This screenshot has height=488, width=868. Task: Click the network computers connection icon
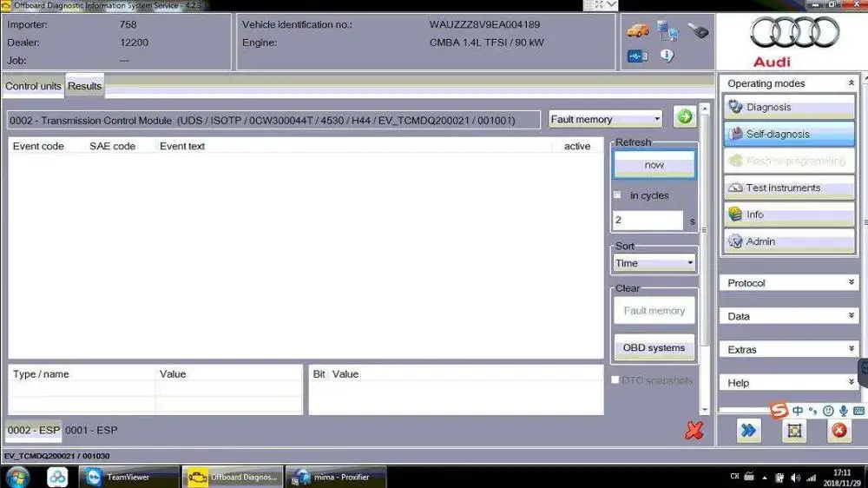(667, 30)
